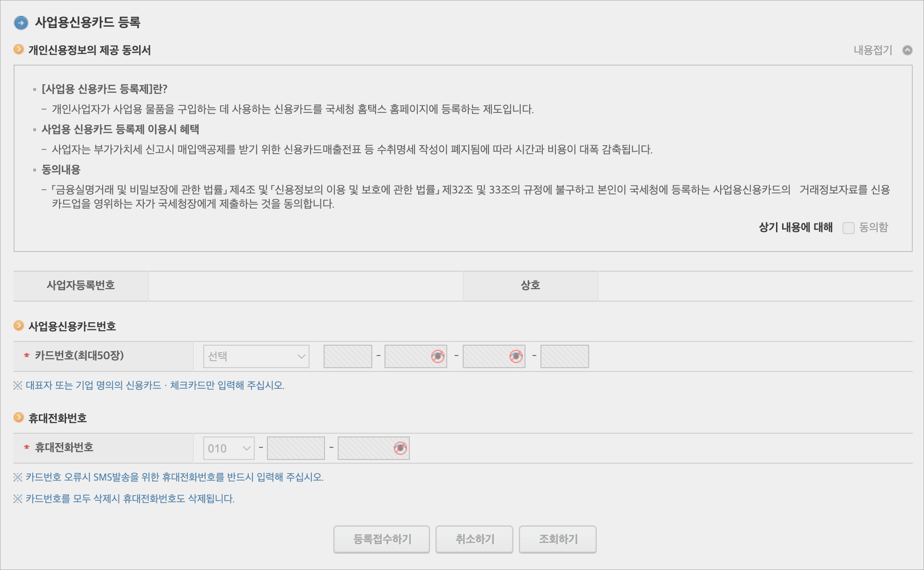Open the 010 phone prefix dropdown
Image resolution: width=924 pixels, height=570 pixels.
point(229,448)
